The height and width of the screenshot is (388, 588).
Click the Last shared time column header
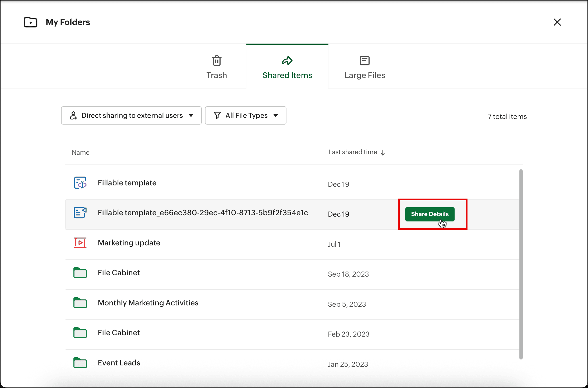(x=353, y=152)
